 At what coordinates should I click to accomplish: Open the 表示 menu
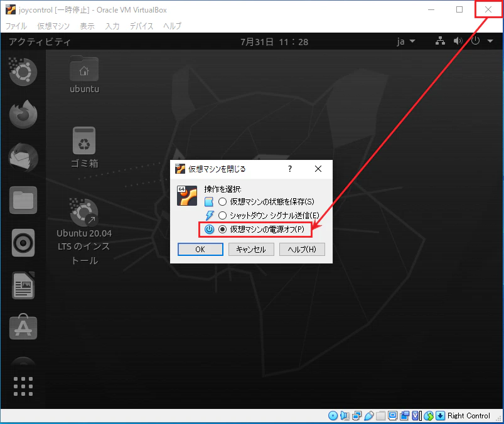tap(87, 26)
